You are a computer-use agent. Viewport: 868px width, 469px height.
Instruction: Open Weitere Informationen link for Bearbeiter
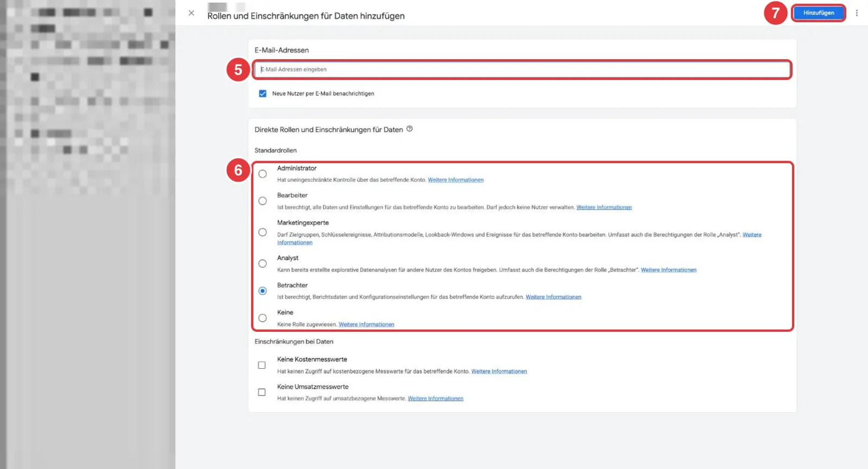(x=604, y=207)
